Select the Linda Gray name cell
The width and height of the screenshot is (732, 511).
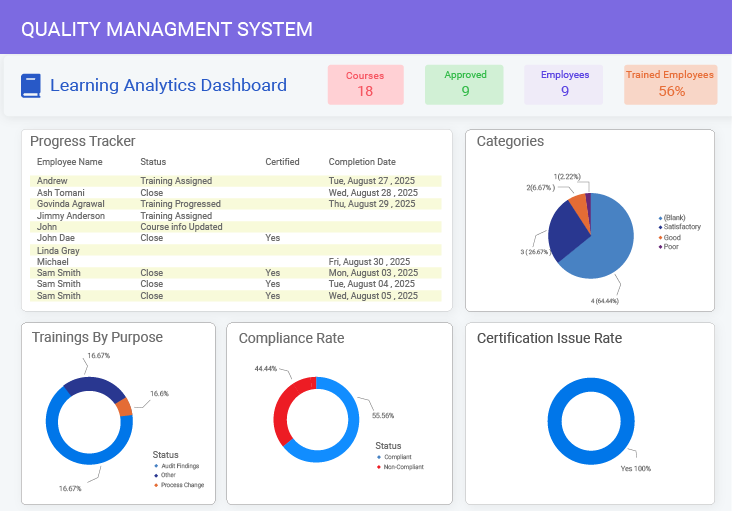click(x=58, y=251)
